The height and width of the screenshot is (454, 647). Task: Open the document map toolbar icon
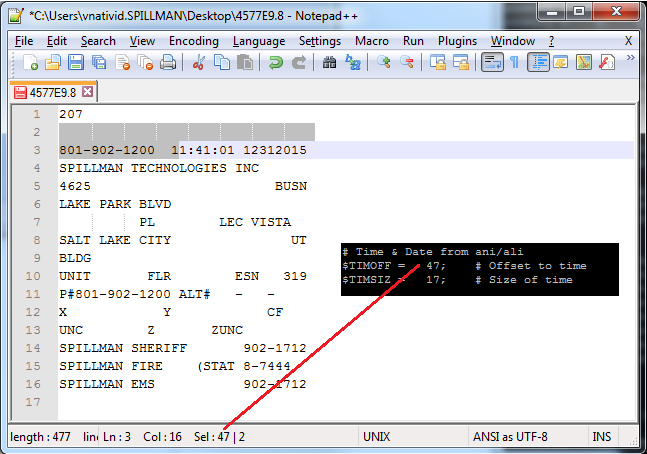point(584,63)
